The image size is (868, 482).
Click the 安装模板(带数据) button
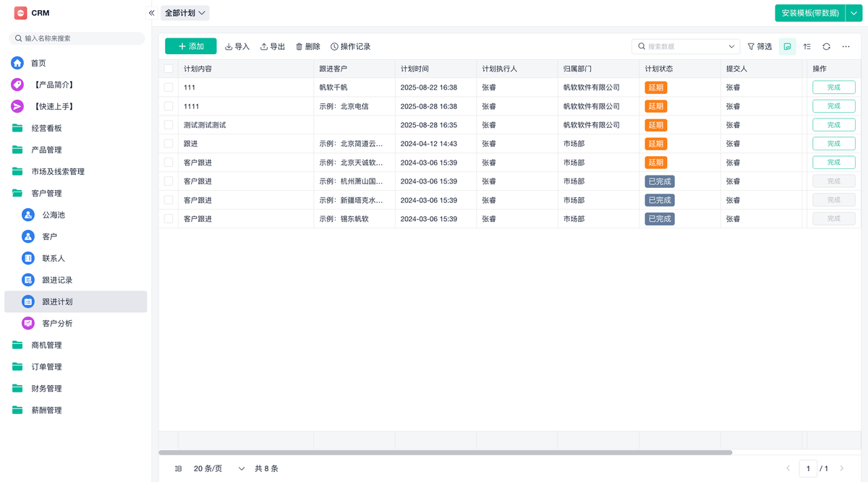point(809,13)
